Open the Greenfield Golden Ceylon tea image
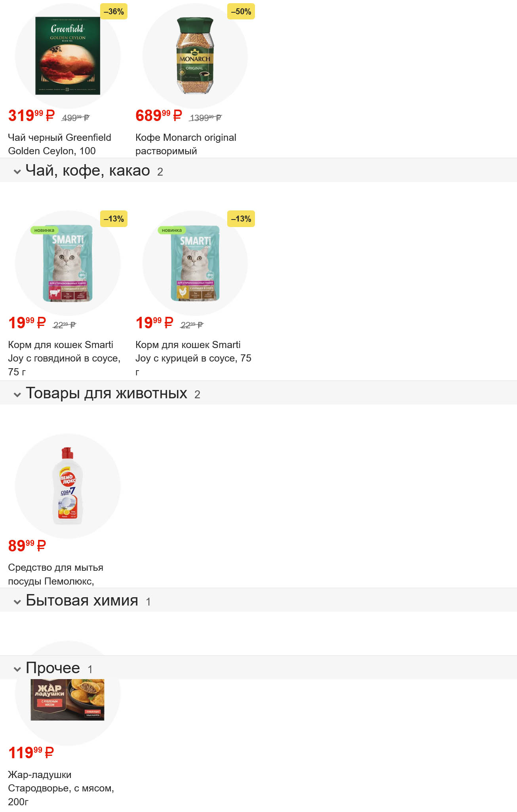 [x=68, y=56]
